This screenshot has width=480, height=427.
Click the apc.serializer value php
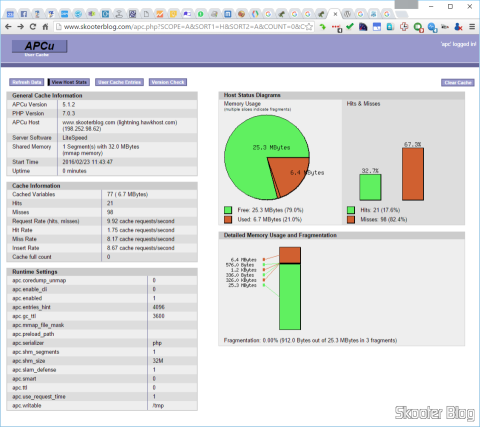tap(157, 343)
